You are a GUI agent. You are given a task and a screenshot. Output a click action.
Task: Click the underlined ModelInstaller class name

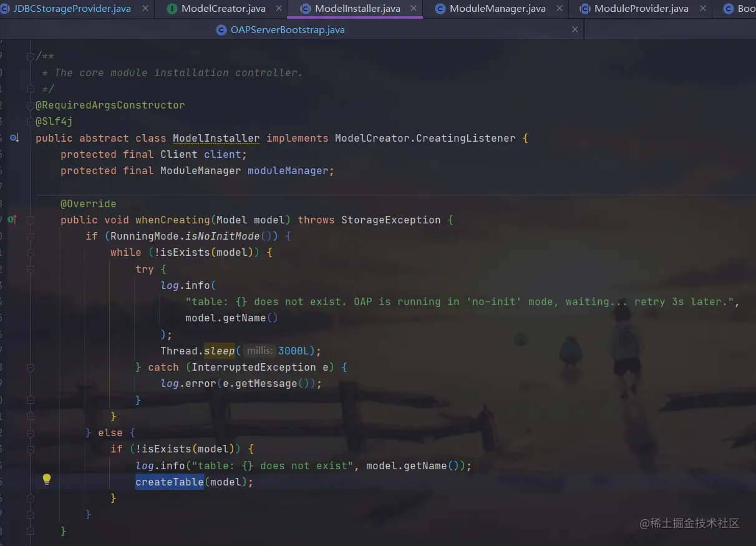point(216,138)
